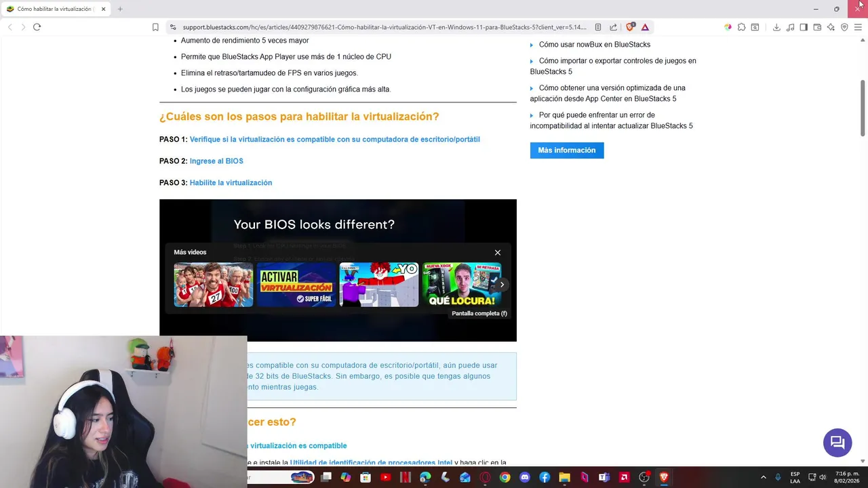Toggle reader mode icon in address bar

point(597,27)
